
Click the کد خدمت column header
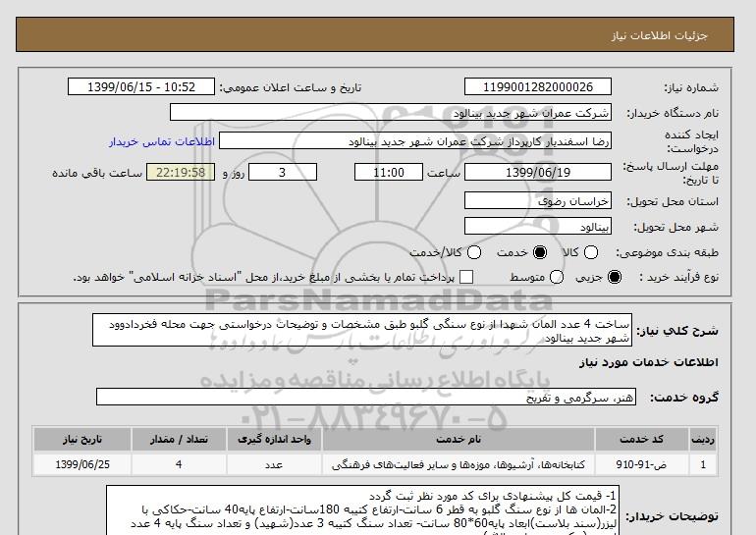pyautogui.click(x=641, y=439)
